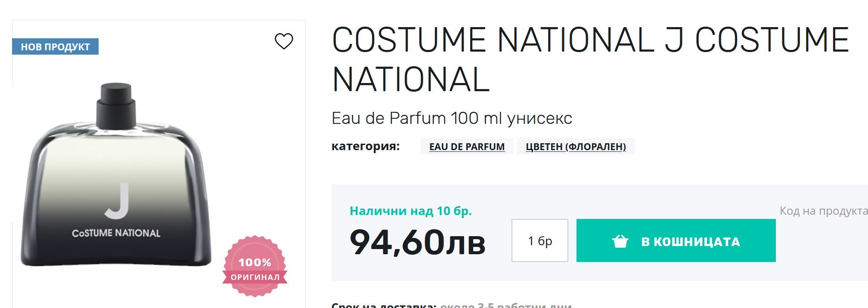The height and width of the screenshot is (308, 868).
Task: Click the word унисекс in subtitle
Action: click(x=539, y=118)
